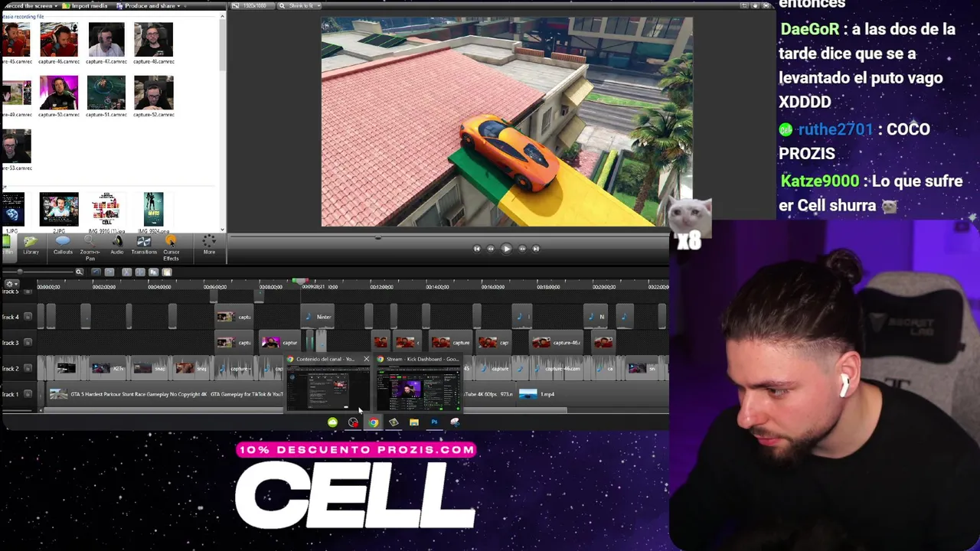This screenshot has height=551, width=980.
Task: Toggle the lock on Track 5
Action: pyautogui.click(x=28, y=292)
